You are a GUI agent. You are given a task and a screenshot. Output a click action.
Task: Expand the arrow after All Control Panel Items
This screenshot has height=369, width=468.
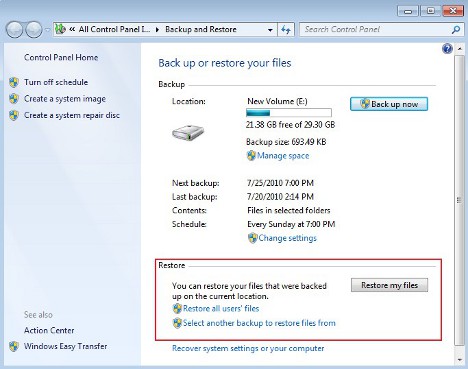(157, 30)
